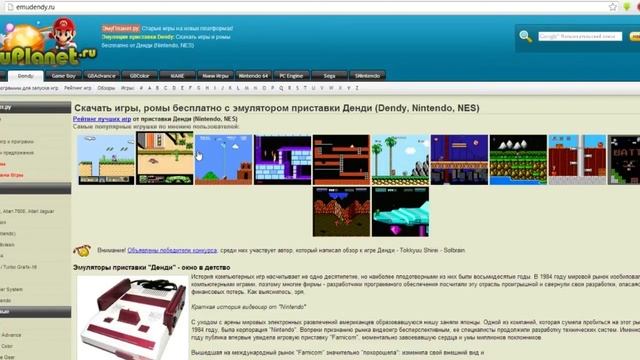Switch to the Nintendo 64 tab

point(253,76)
